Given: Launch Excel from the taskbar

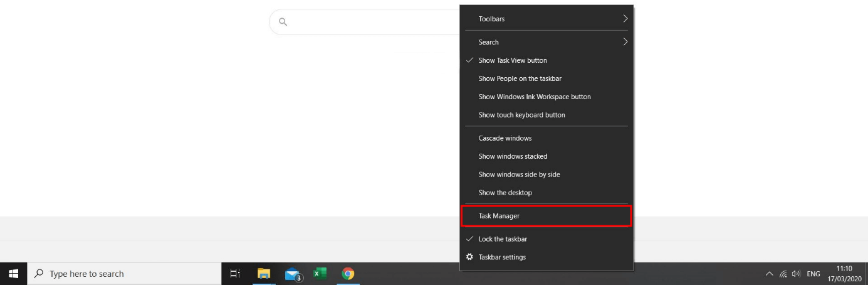Looking at the screenshot, I should 320,274.
